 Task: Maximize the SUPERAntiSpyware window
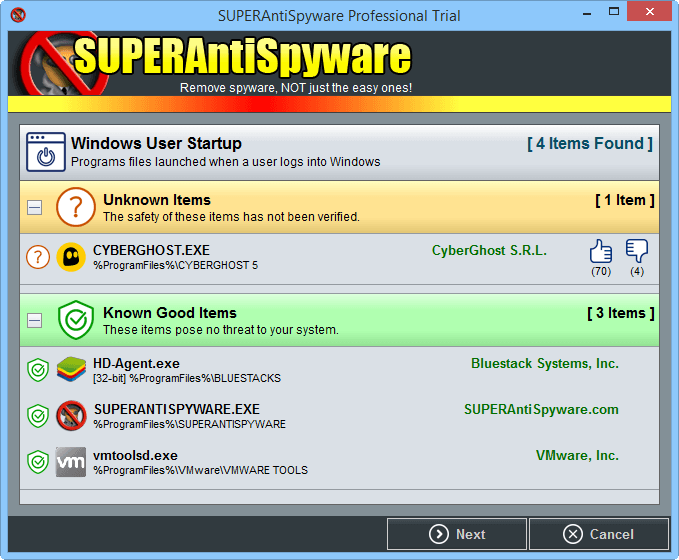(614, 12)
